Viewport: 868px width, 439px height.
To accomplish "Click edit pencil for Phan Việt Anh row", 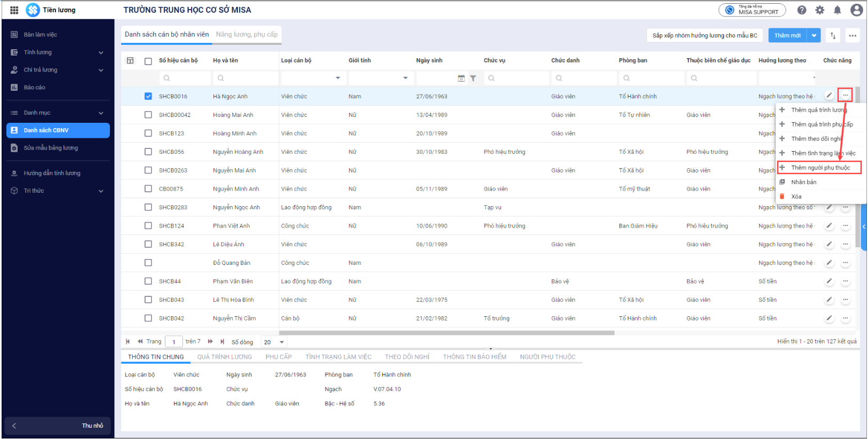I will pos(829,226).
